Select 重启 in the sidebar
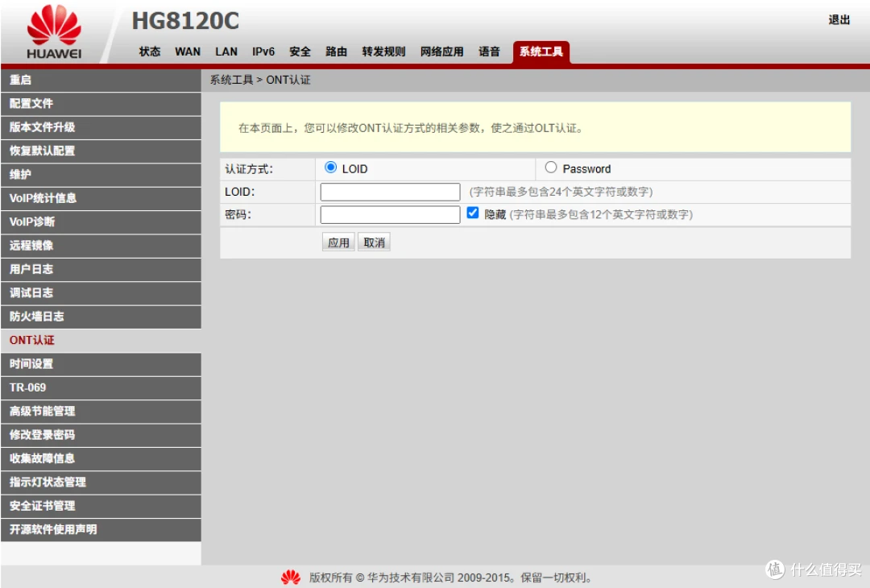 101,80
